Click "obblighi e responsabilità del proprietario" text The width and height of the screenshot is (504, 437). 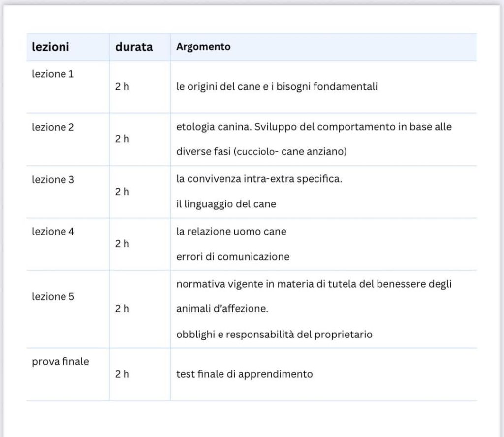tap(274, 335)
